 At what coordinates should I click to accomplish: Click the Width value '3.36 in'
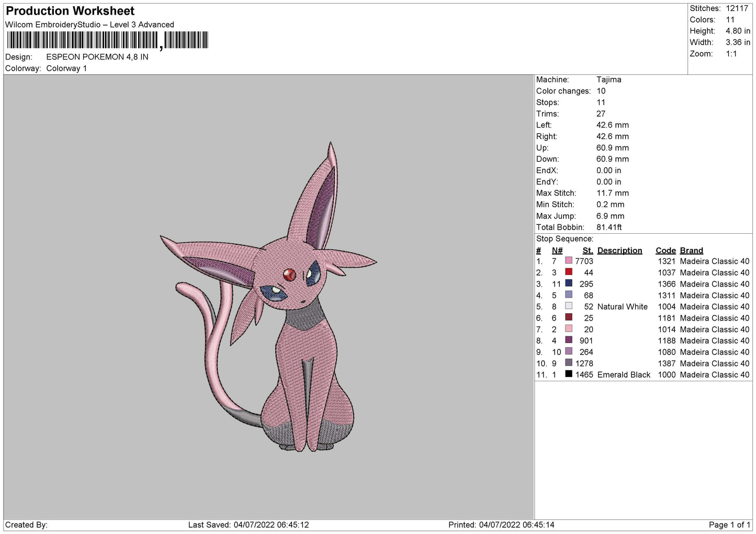click(x=738, y=42)
